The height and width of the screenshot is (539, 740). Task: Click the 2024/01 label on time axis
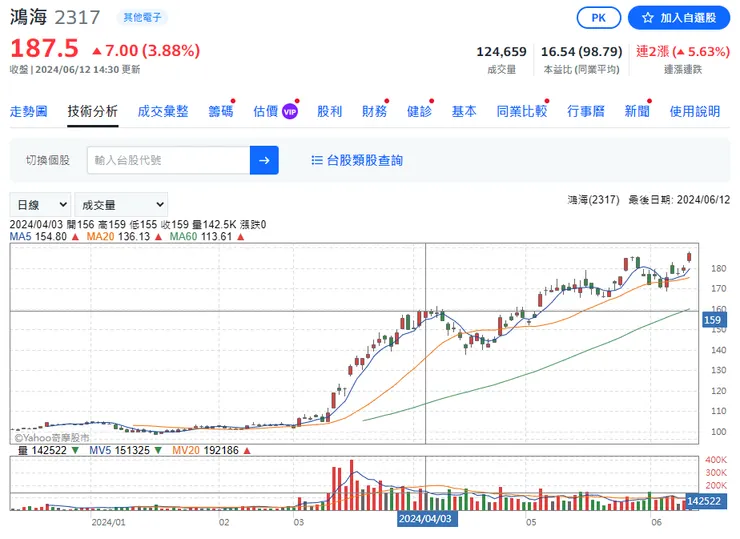click(x=109, y=522)
